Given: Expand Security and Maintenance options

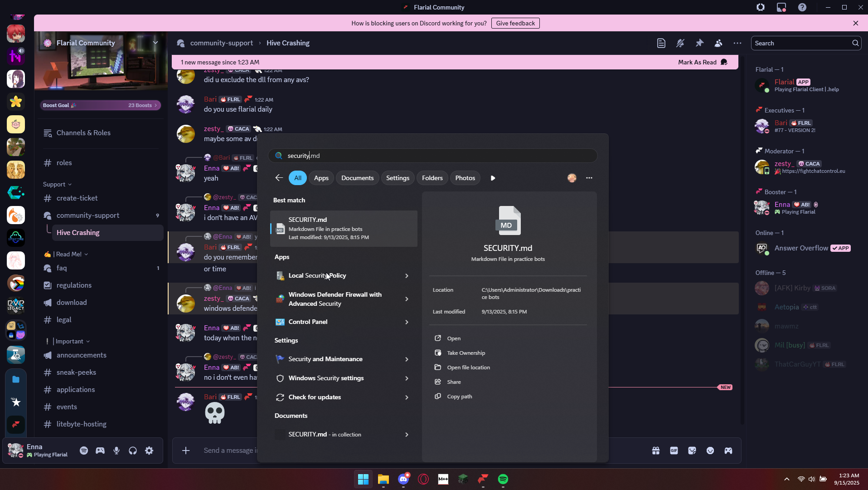Looking at the screenshot, I should [407, 359].
